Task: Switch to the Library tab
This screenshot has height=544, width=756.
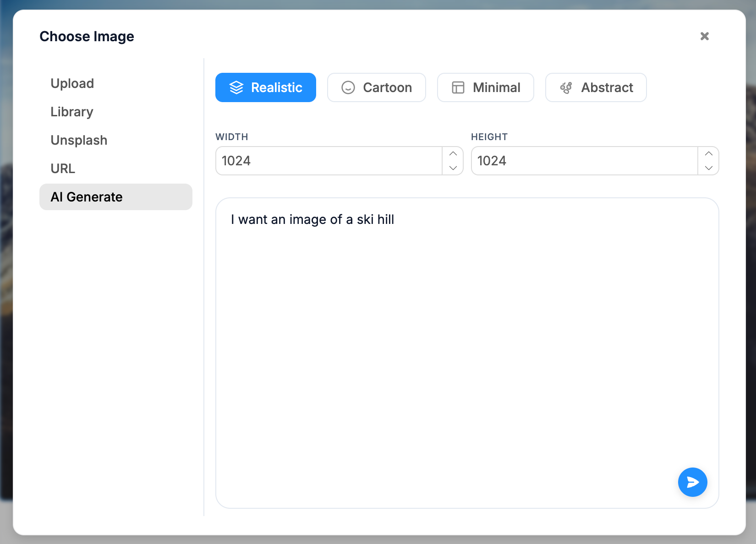Action: [72, 112]
